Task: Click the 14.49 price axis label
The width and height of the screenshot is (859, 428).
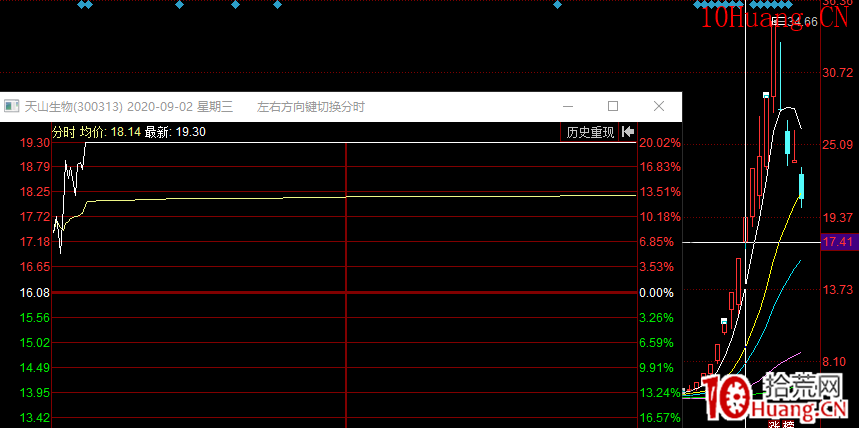Action: point(35,367)
